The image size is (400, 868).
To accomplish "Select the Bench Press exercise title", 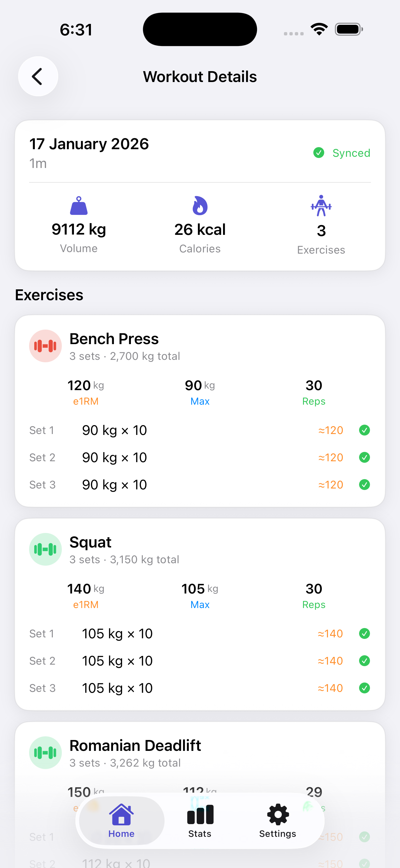I will tap(114, 339).
